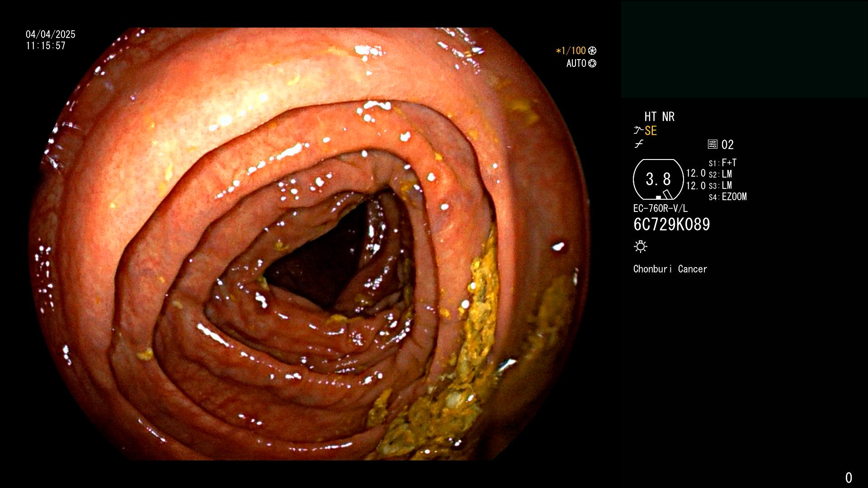Click the captured image count 02
The image size is (868, 488).
pyautogui.click(x=727, y=145)
